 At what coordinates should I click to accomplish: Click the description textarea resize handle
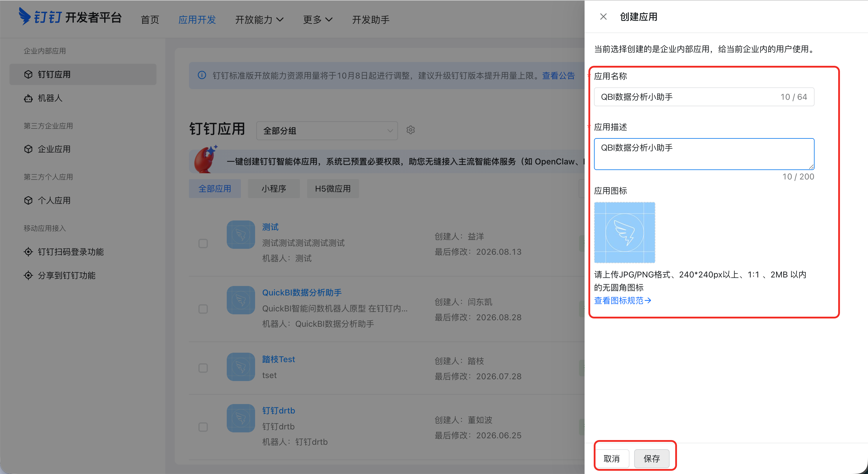[811, 166]
